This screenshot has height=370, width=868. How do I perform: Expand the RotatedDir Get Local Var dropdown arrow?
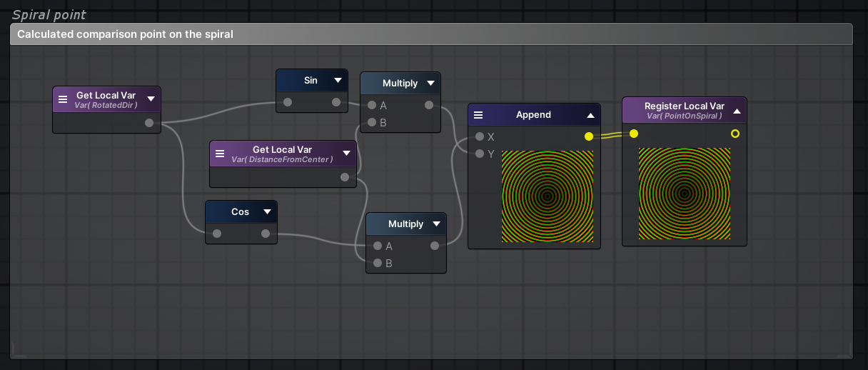[151, 99]
